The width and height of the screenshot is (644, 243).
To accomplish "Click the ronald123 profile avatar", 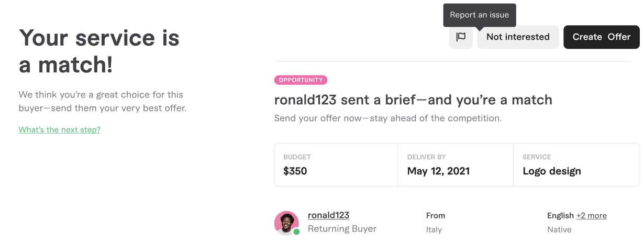I will click(x=286, y=223).
